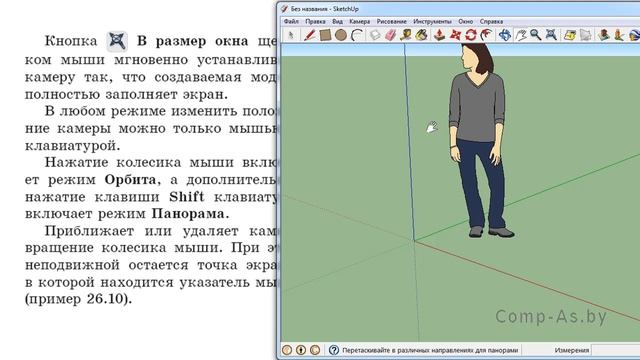
Task: Click Zoom Extents in SketchUp toolbar
Action: (x=551, y=35)
